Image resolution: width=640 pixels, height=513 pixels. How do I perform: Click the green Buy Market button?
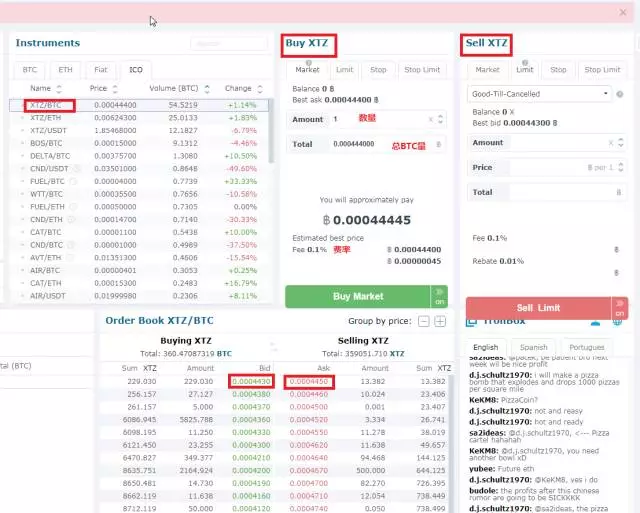pos(358,296)
